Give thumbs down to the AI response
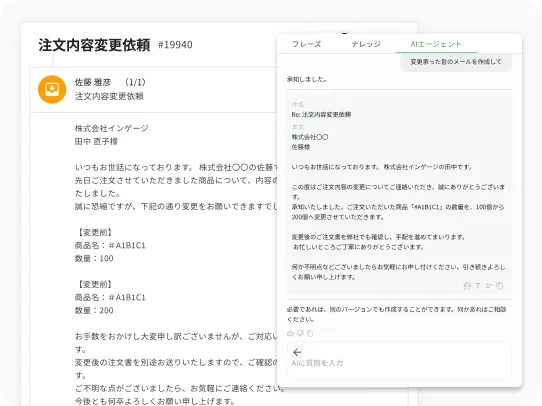 coord(300,333)
